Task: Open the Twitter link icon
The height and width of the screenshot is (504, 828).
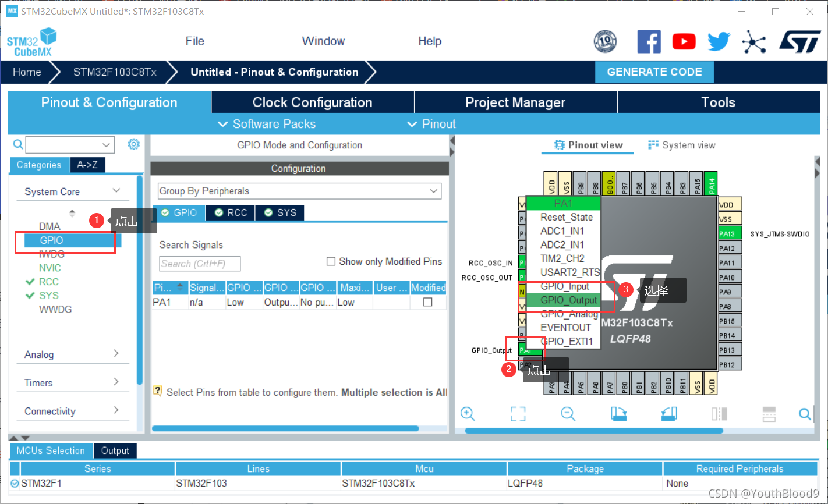Action: pyautogui.click(x=719, y=42)
